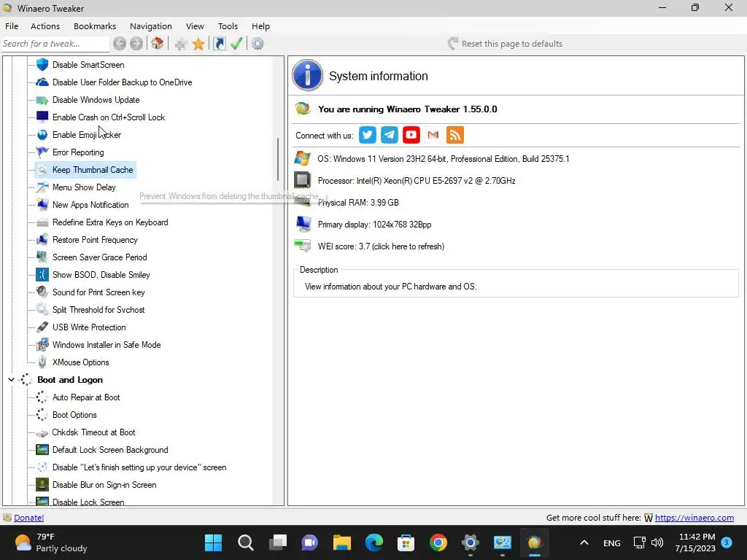Screen dimensions: 747x560
Task: Select New Apps Notification tweak
Action: pos(90,205)
